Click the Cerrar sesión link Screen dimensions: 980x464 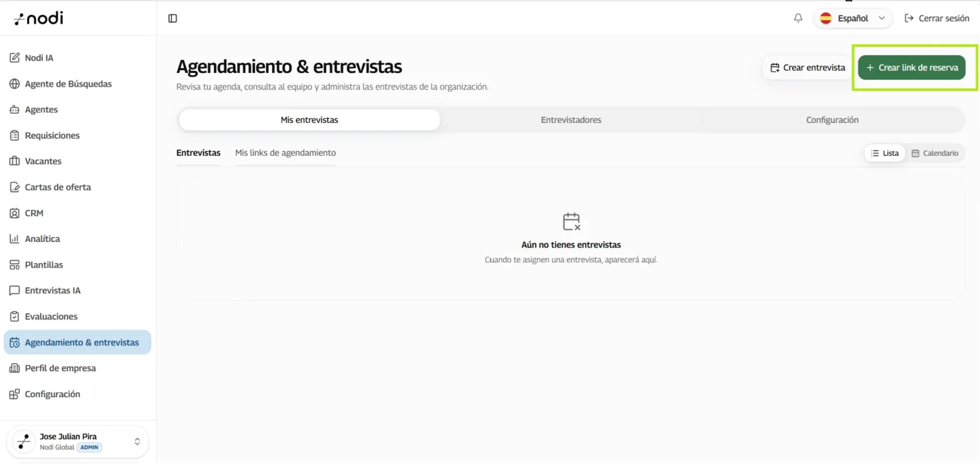(x=937, y=18)
